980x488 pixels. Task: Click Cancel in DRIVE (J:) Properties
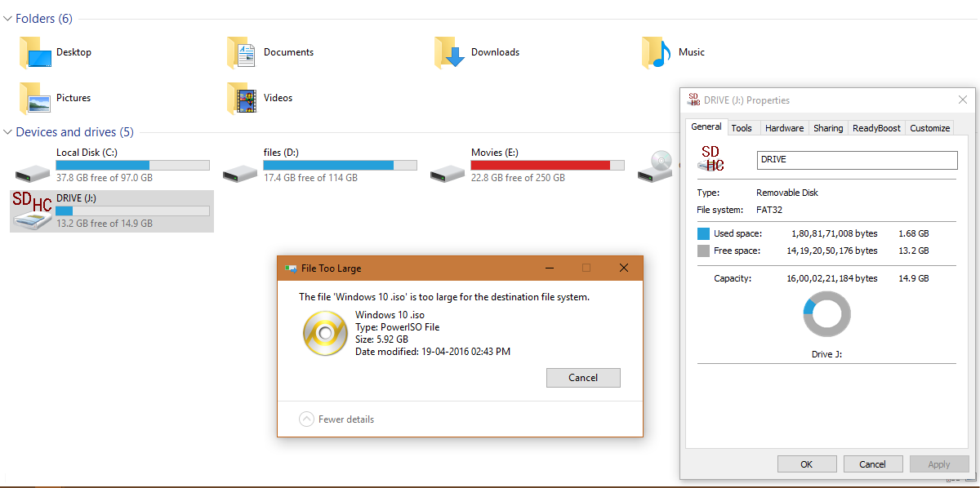coord(872,464)
